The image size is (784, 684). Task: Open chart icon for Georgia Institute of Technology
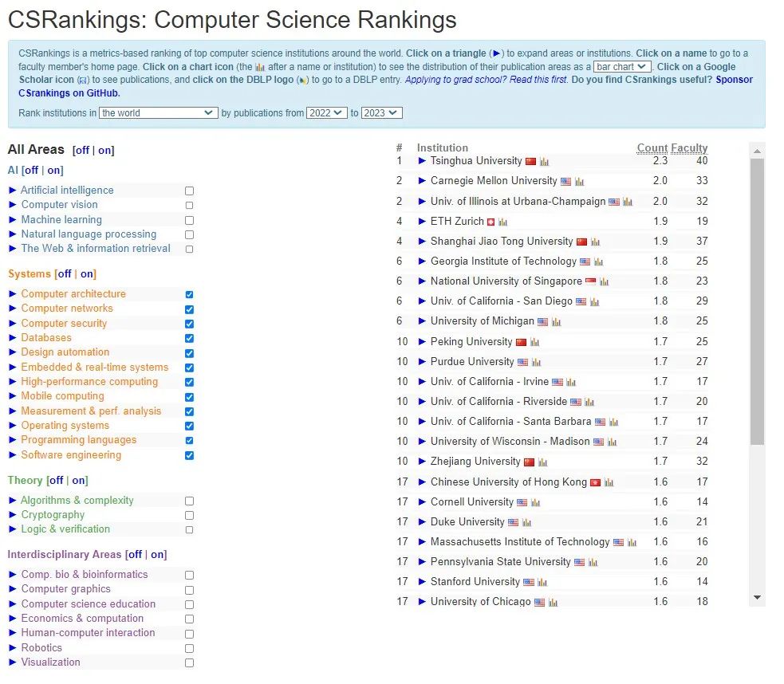[x=599, y=262]
